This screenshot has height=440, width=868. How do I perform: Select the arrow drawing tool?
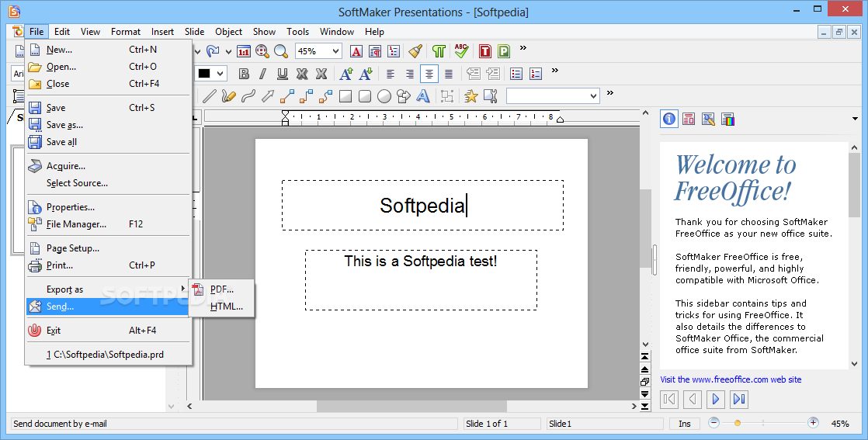268,96
